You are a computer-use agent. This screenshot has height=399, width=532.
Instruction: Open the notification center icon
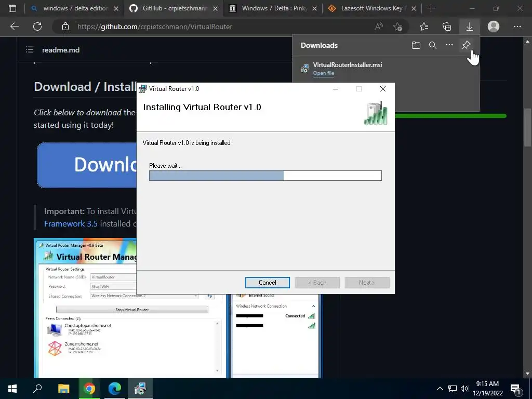pos(516,389)
